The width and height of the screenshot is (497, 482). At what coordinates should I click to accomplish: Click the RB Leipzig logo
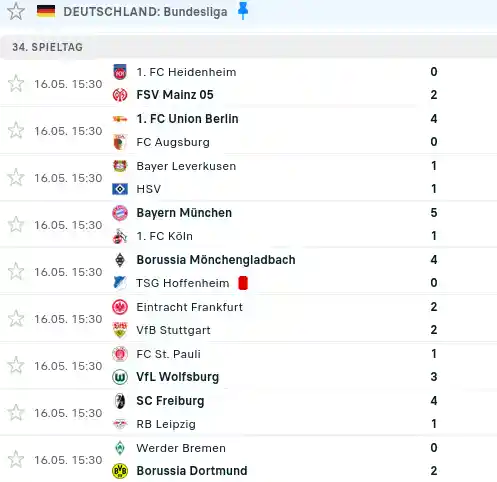pyautogui.click(x=120, y=424)
